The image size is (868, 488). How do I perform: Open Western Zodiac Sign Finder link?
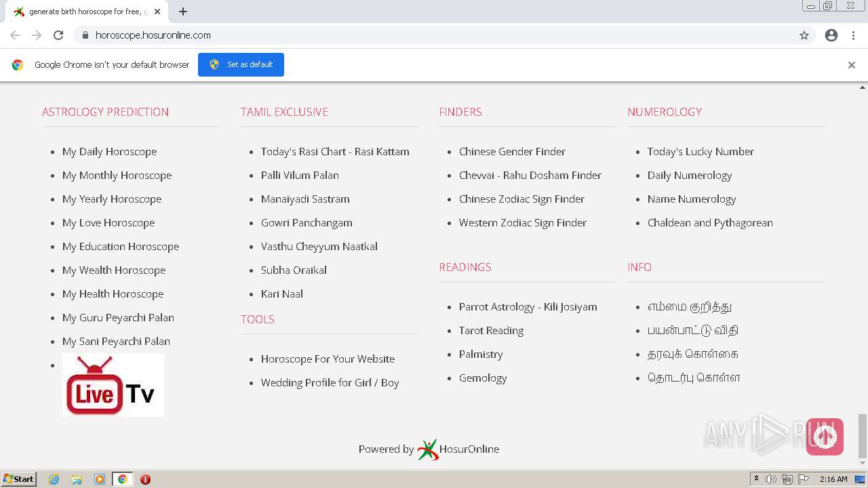click(x=523, y=223)
